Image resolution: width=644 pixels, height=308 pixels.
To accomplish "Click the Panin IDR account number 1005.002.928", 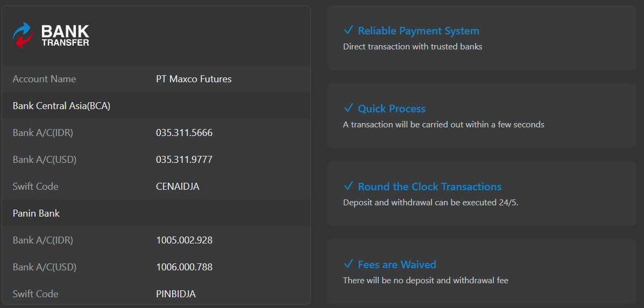I will point(185,240).
